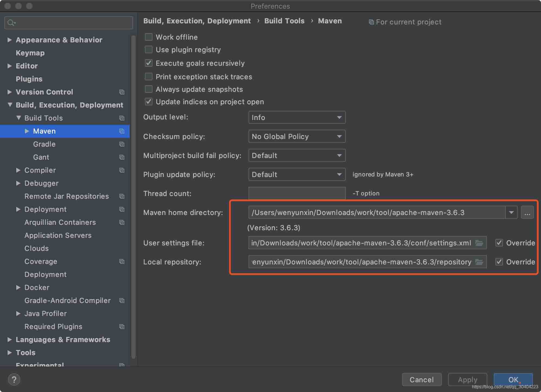Click project-level icon next to Compiler
The image size is (541, 392).
click(x=122, y=170)
